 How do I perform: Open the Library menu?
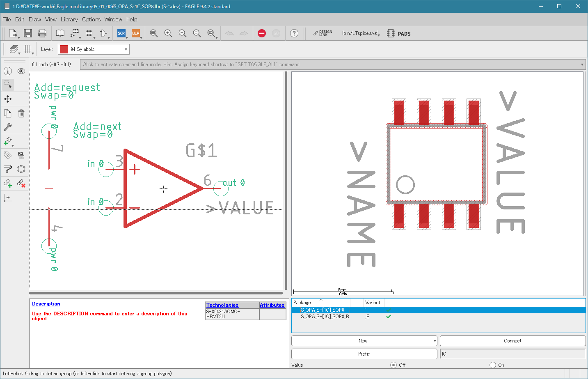click(69, 19)
